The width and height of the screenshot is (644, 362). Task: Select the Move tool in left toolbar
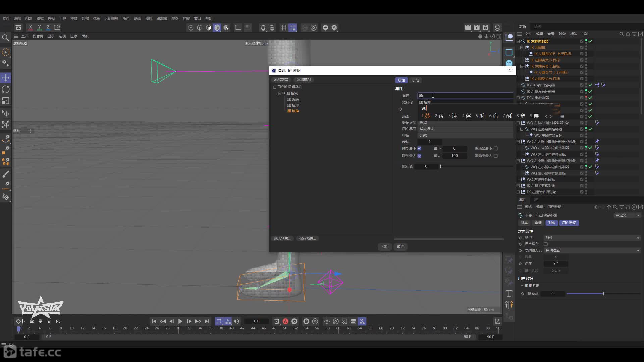coord(6,78)
